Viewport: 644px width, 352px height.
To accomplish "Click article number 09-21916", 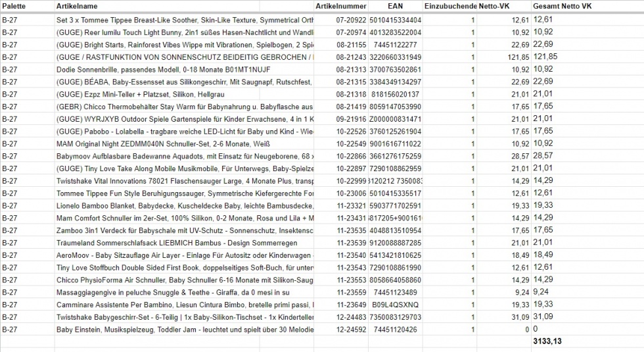I will pyautogui.click(x=351, y=119).
